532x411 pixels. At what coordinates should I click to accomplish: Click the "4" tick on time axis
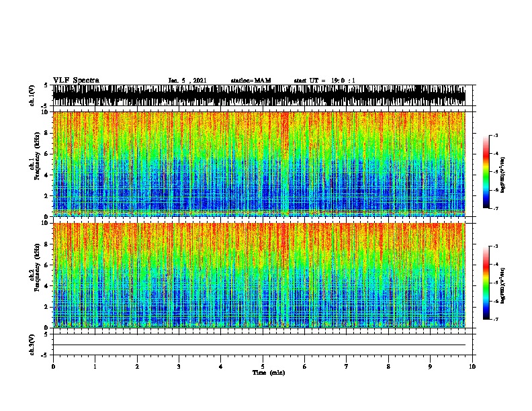[221, 367]
